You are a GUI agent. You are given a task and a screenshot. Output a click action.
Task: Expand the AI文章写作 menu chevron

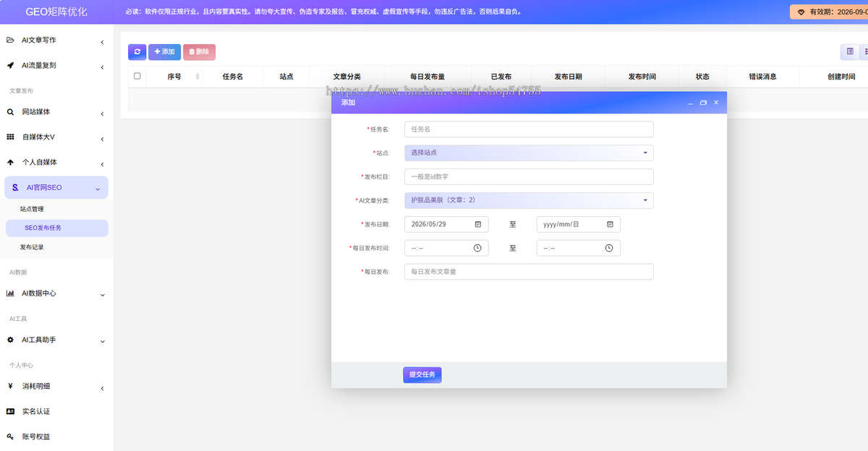(102, 42)
